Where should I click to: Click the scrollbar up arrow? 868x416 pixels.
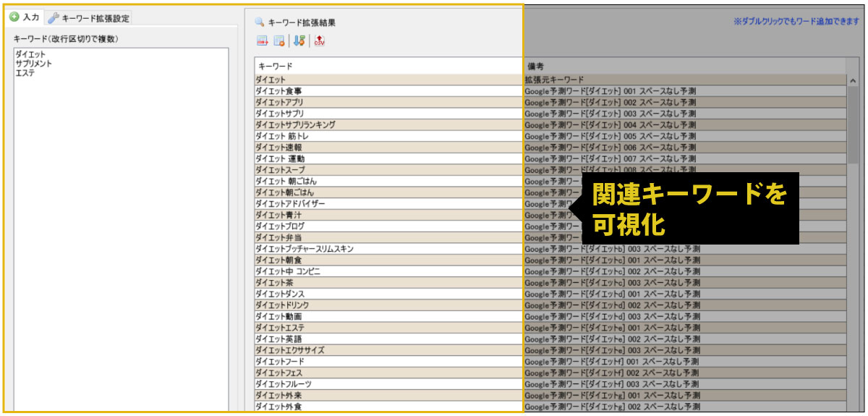852,81
